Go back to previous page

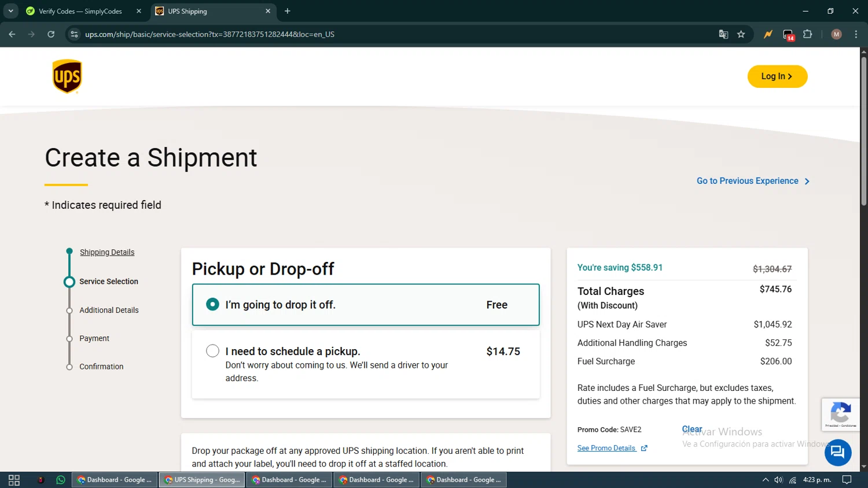click(12, 34)
